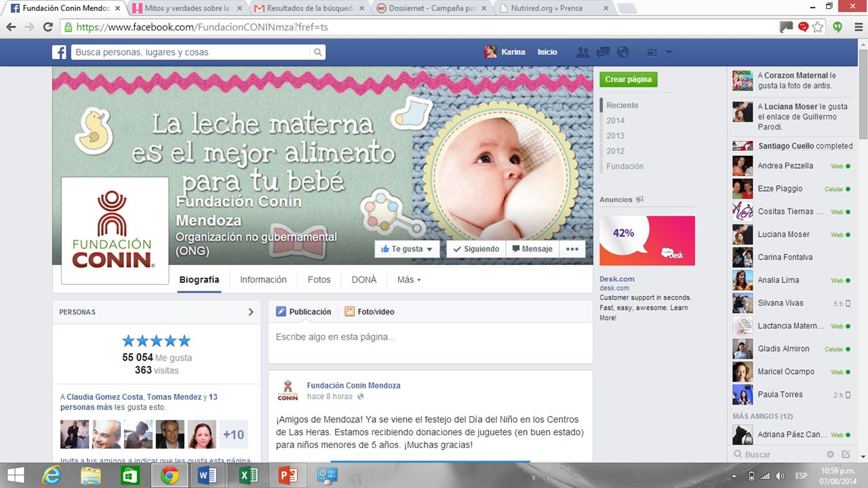Image resolution: width=868 pixels, height=488 pixels.
Task: Open PowerPoint from taskbar
Action: pos(288,476)
